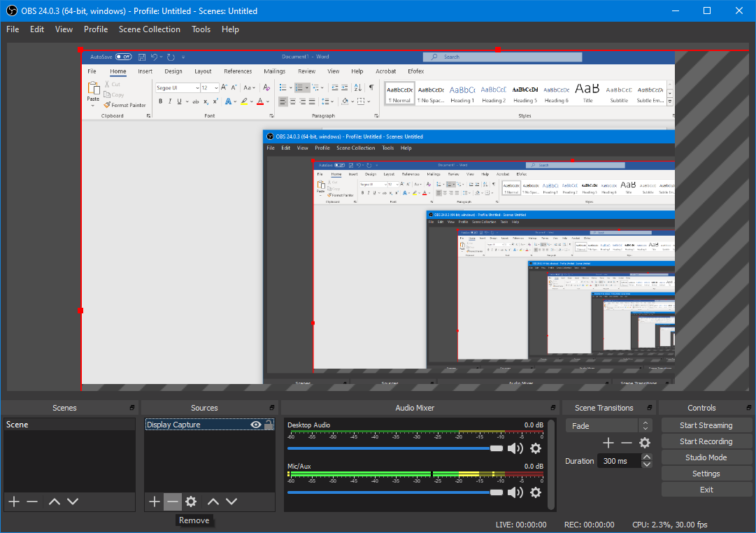Click the Start Streaming button
Viewport: 756px width, 533px height.
pyautogui.click(x=706, y=425)
